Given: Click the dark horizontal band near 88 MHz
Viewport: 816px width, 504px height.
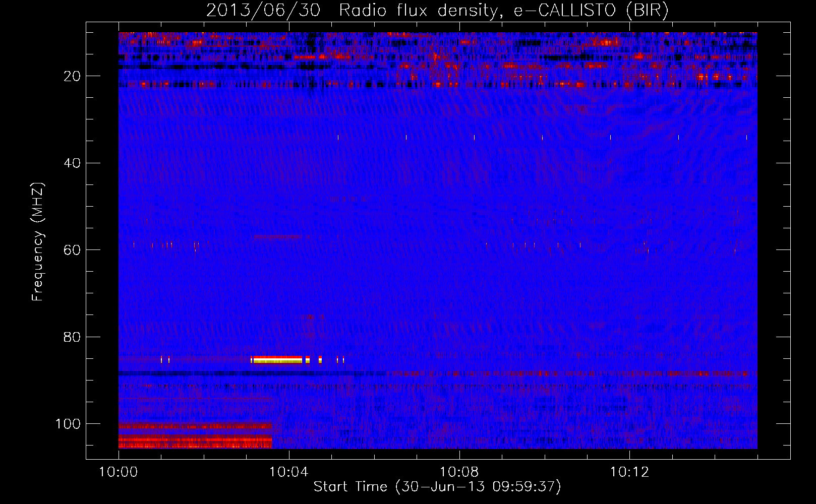Looking at the screenshot, I should pyautogui.click(x=252, y=373).
